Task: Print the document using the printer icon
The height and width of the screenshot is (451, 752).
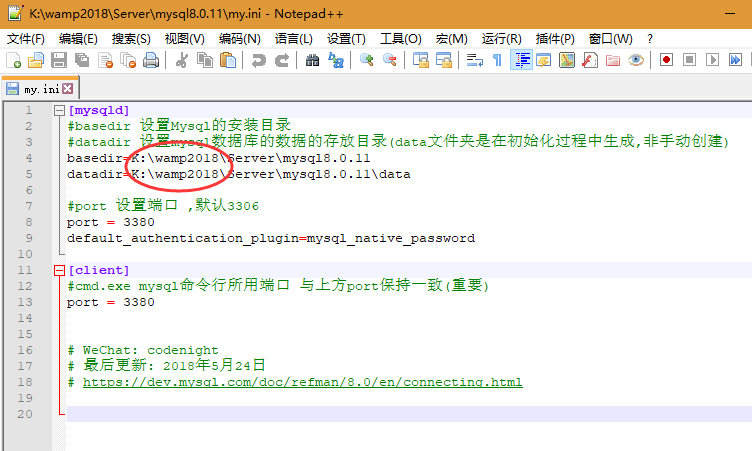Action: tap(151, 60)
